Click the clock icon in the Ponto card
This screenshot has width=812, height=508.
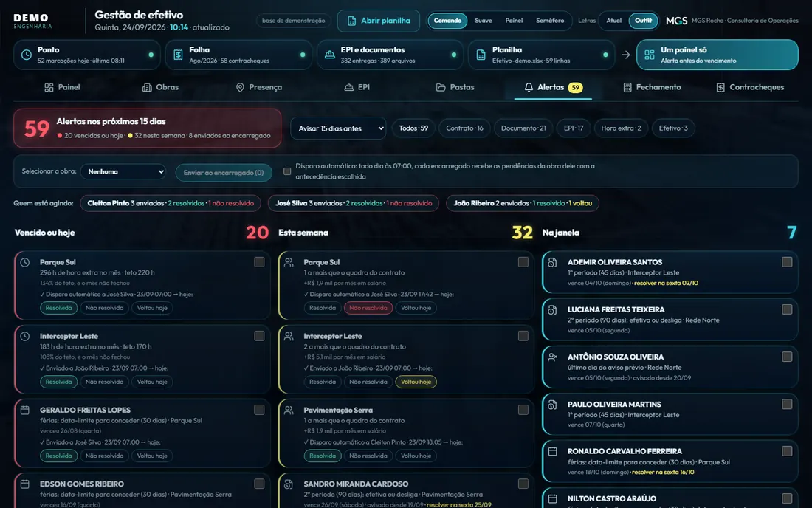pyautogui.click(x=27, y=55)
